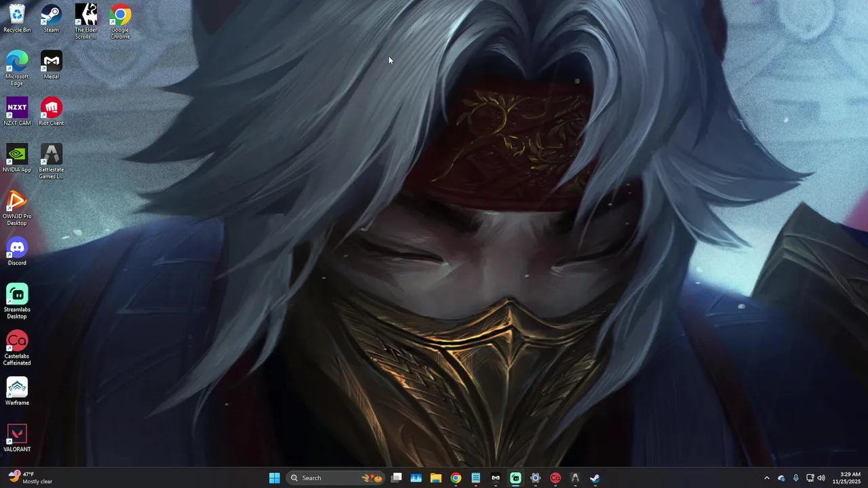Open the weather widget showing 47°F
Viewport: 868px width, 488px height.
point(31,478)
